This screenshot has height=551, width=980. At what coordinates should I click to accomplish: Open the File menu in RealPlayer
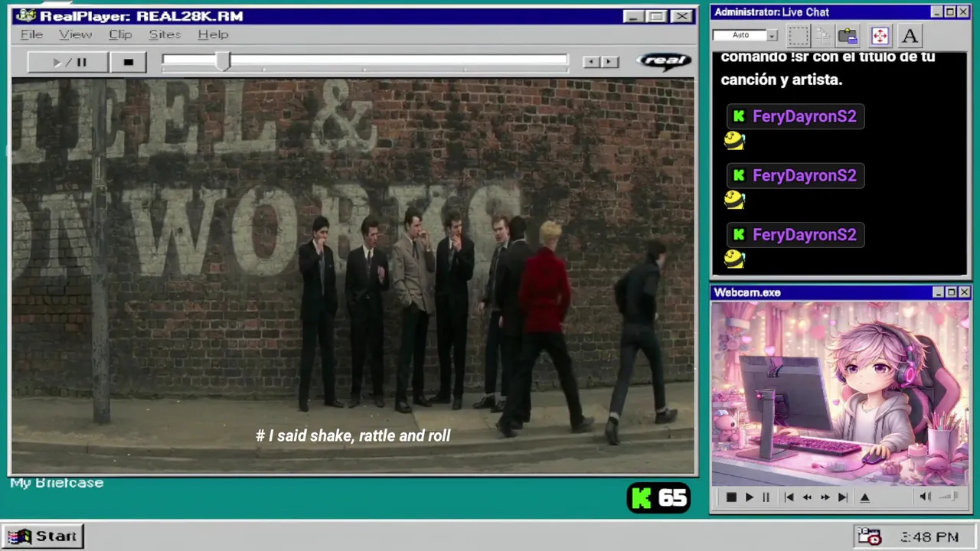click(x=31, y=34)
